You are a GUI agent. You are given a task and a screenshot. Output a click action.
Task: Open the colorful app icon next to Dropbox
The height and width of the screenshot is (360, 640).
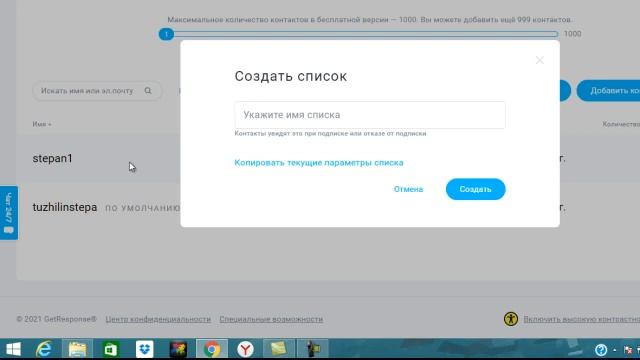178,349
